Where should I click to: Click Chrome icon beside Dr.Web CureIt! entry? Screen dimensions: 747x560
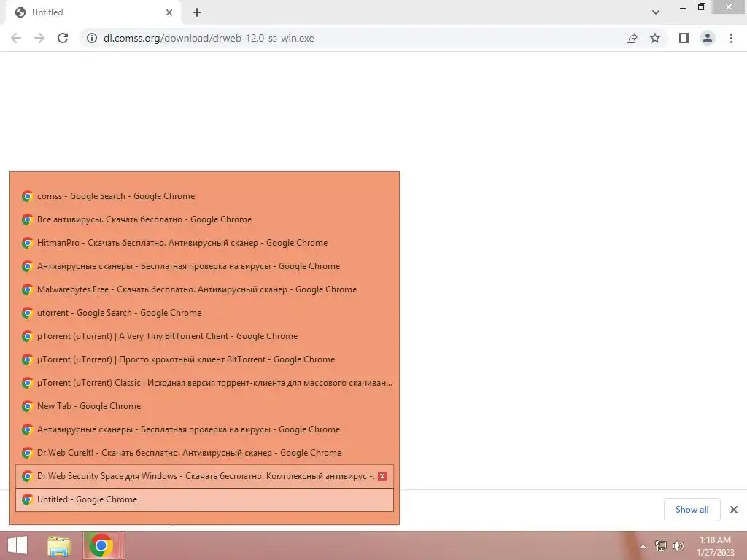pos(27,453)
